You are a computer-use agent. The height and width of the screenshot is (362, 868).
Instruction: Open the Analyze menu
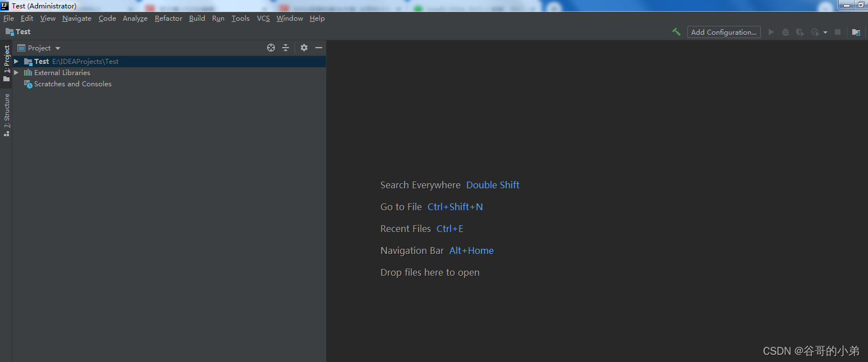135,18
